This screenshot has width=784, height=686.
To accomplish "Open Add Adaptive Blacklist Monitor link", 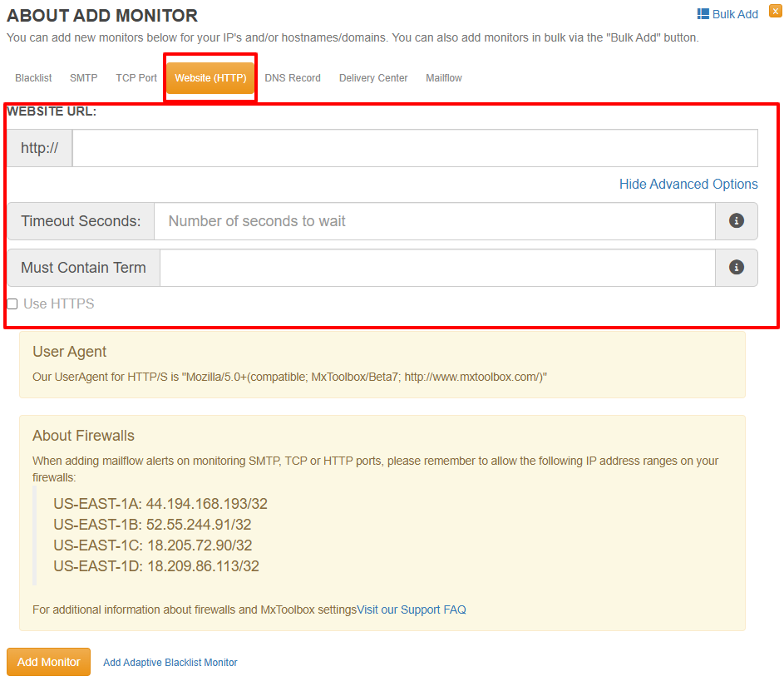I will [x=170, y=663].
